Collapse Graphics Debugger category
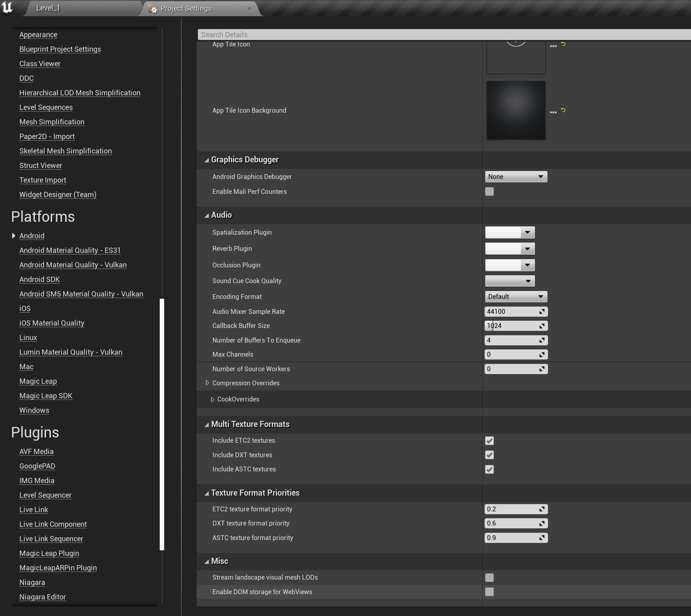Image resolution: width=691 pixels, height=616 pixels. click(x=207, y=160)
